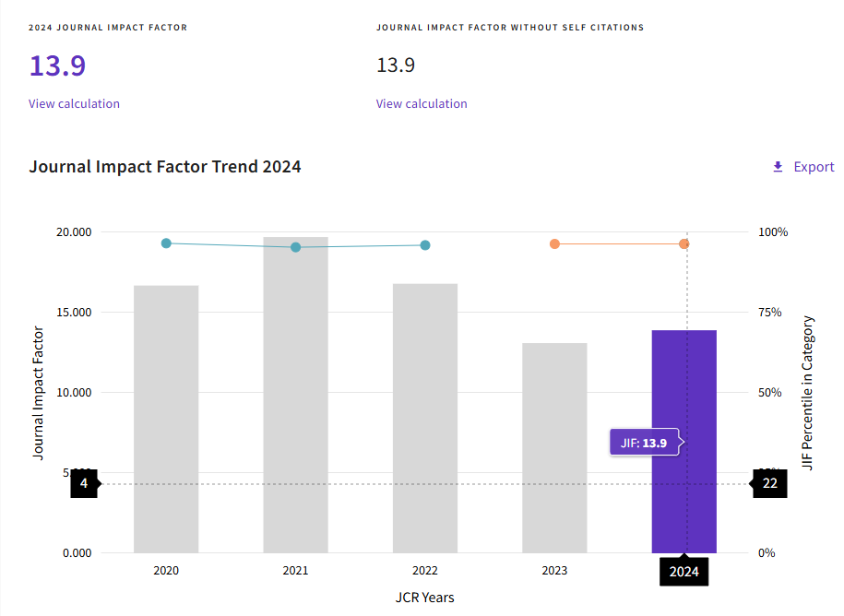
Task: Click the 2023 orange percentile data point
Action: pos(554,244)
